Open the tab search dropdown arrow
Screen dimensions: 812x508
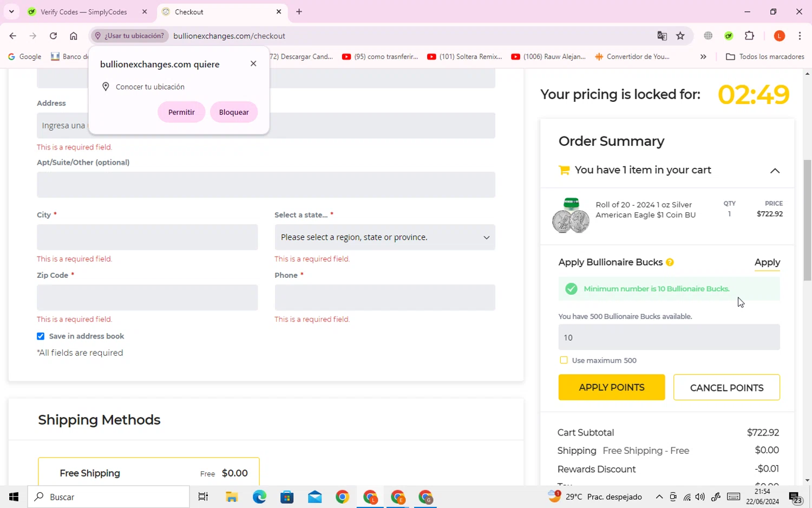point(11,11)
